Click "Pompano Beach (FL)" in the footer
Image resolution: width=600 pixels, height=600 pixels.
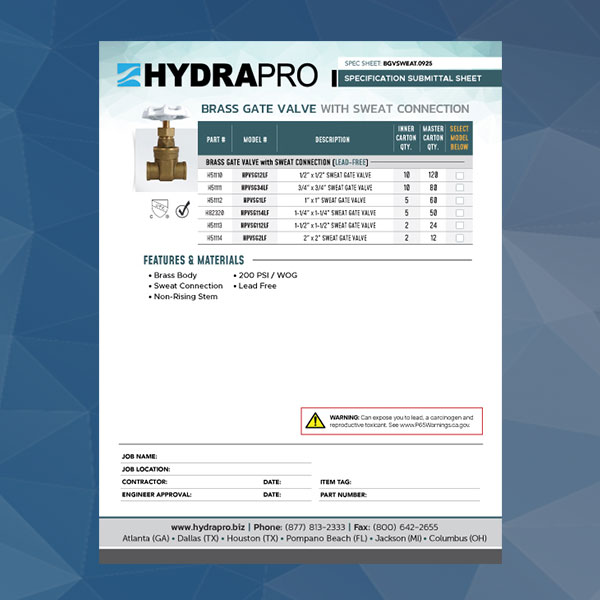[326, 538]
